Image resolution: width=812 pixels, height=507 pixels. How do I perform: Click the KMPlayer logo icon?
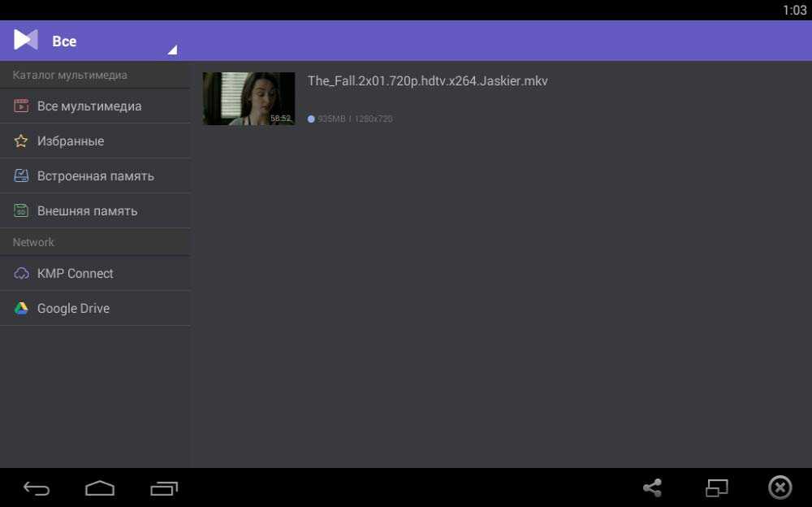point(26,40)
